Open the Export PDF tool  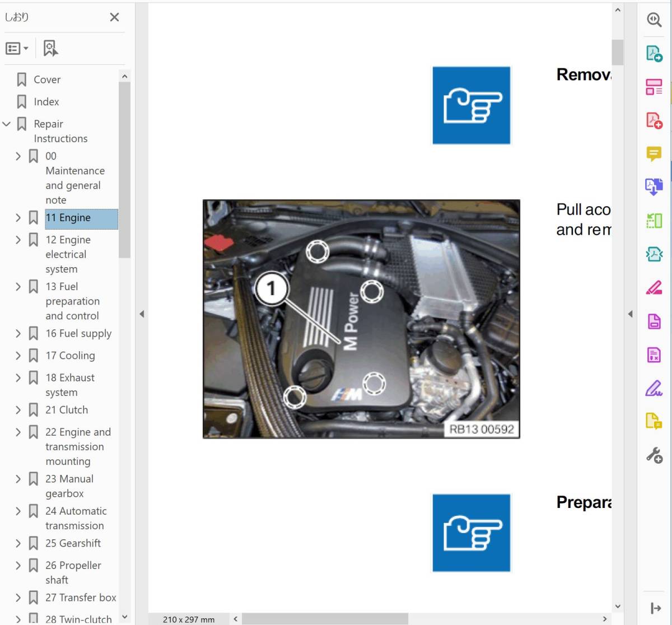pyautogui.click(x=654, y=53)
